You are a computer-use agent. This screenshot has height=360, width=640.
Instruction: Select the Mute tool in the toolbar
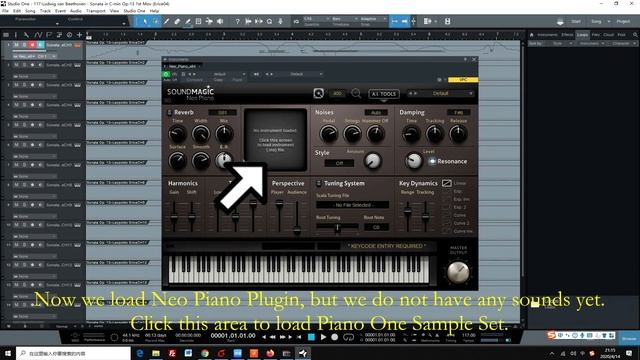click(198, 21)
